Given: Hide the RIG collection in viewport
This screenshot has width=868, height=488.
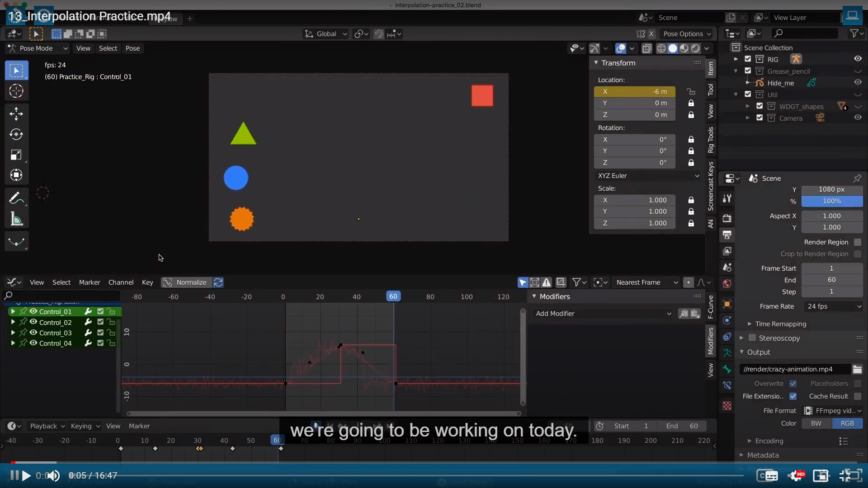Looking at the screenshot, I should click(x=858, y=59).
